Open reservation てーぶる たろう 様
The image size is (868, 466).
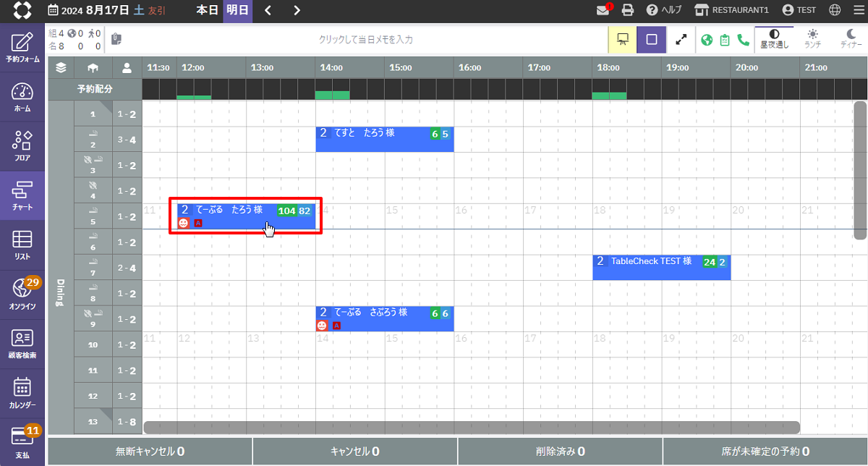click(x=247, y=216)
